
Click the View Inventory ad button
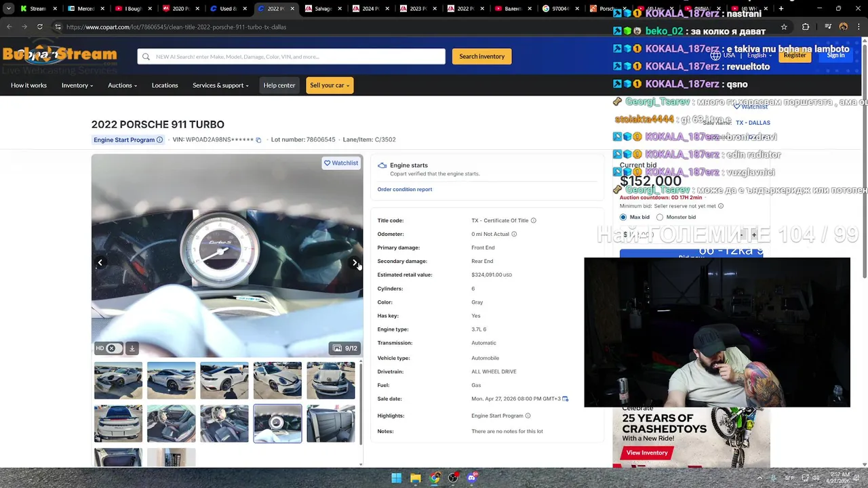647,453
